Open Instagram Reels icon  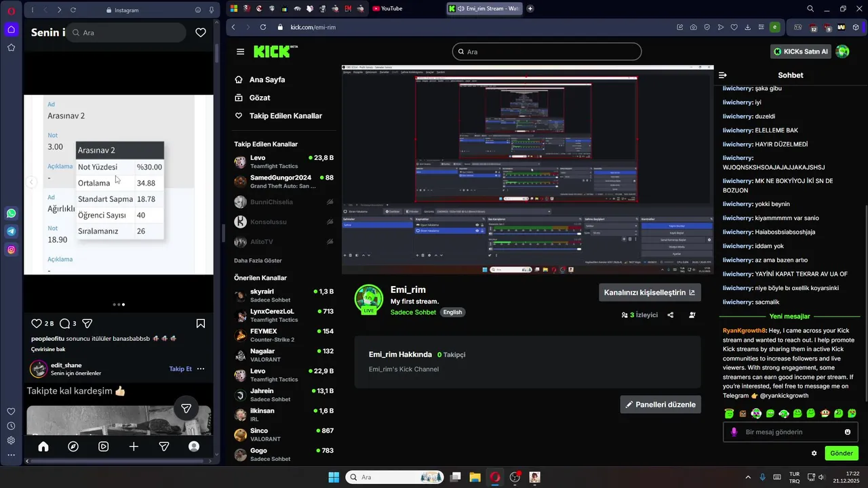104,447
